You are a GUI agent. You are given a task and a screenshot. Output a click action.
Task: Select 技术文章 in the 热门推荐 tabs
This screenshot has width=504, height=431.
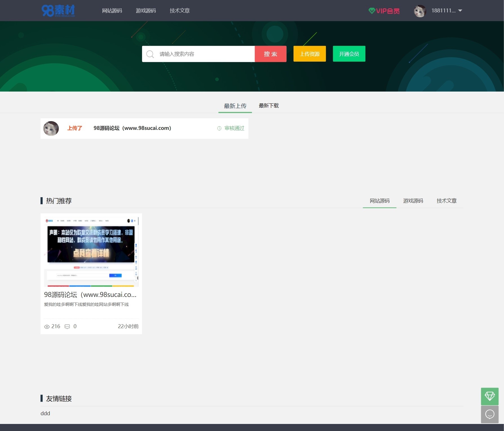pos(447,201)
